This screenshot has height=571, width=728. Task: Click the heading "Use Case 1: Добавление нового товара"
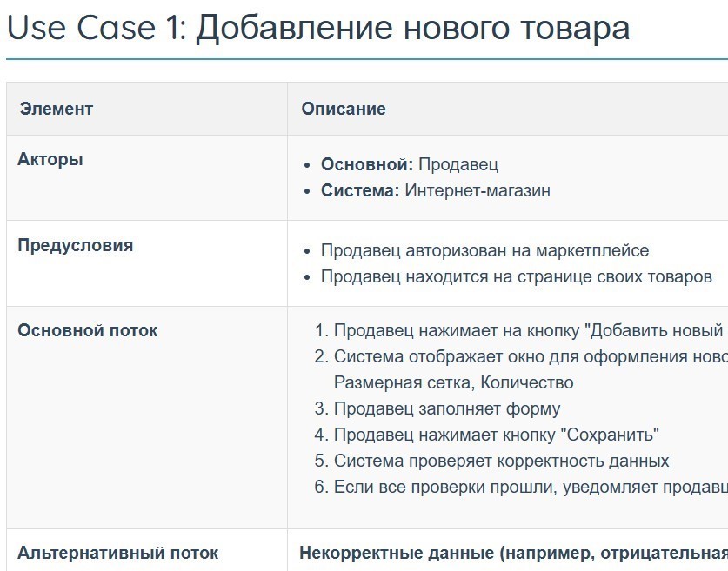[317, 29]
